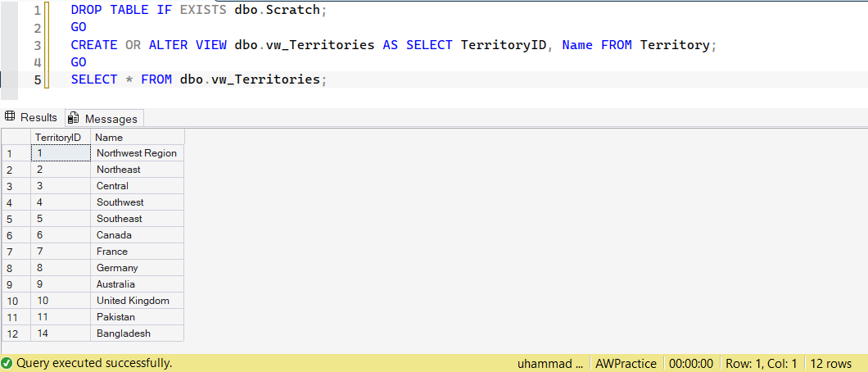This screenshot has height=372, width=868.
Task: Select the cell 'France'
Action: point(137,252)
